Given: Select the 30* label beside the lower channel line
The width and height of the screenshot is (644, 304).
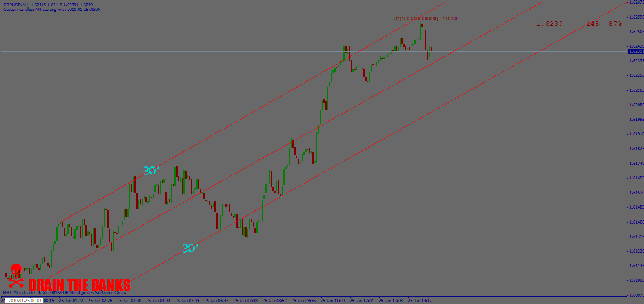Looking at the screenshot, I should coord(191,248).
